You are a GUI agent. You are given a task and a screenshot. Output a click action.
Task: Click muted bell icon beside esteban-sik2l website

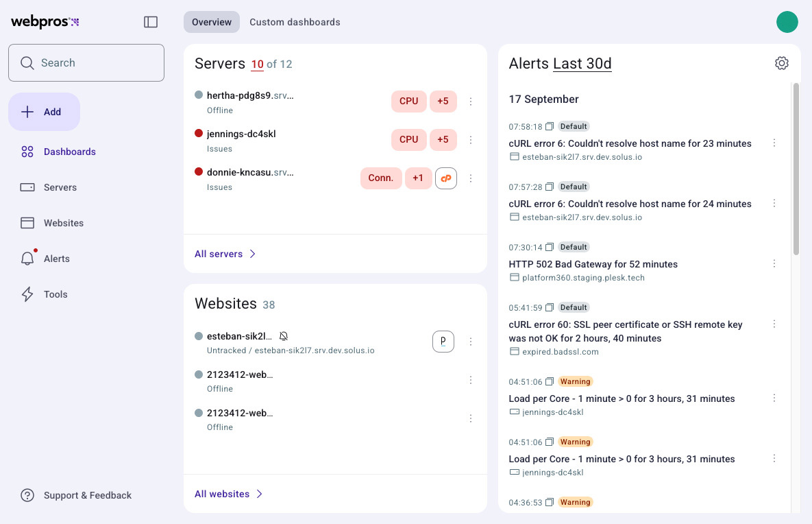(284, 336)
